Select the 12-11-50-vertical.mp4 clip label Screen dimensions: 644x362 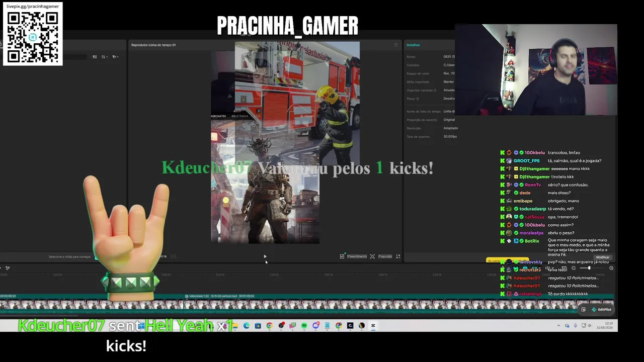(x=224, y=296)
